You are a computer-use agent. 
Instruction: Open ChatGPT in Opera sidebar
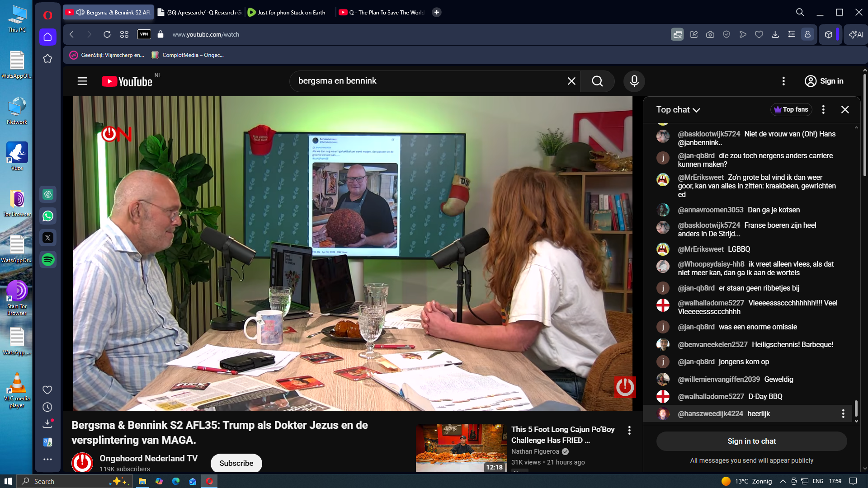pos(48,194)
